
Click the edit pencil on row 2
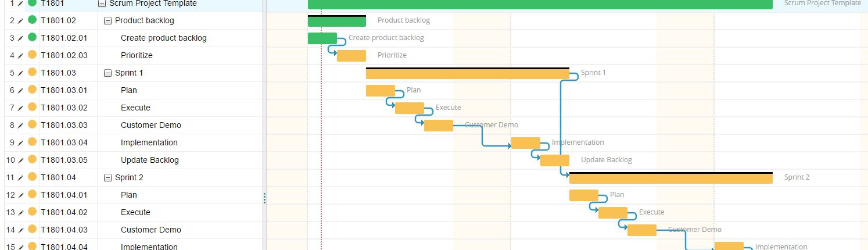click(x=21, y=21)
